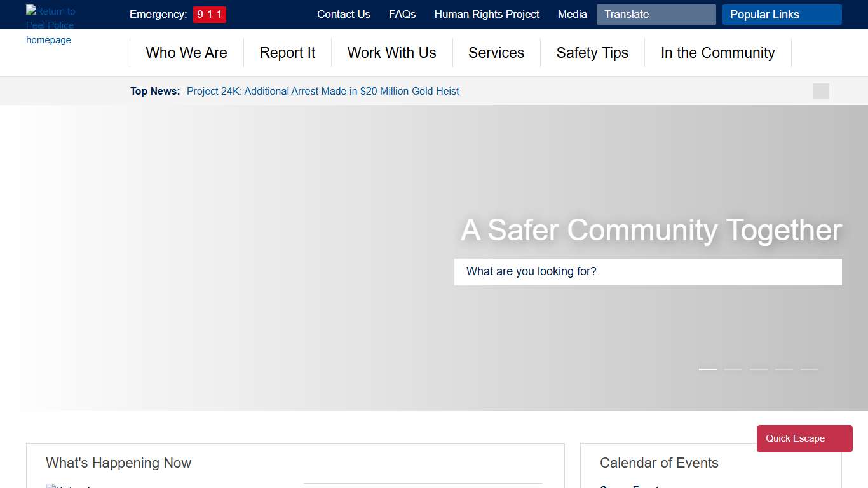Click the 'What are you looking for?' search box
868x488 pixels.
648,271
